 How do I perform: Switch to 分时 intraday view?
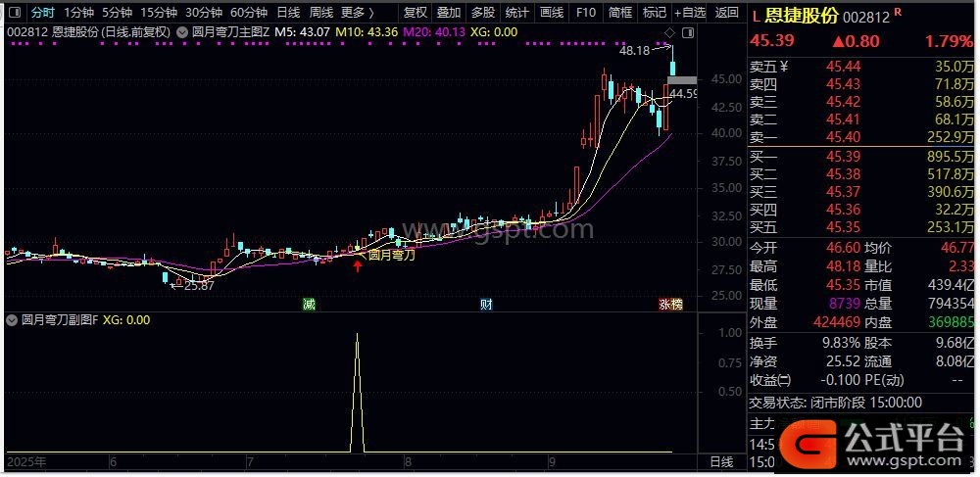click(x=43, y=12)
